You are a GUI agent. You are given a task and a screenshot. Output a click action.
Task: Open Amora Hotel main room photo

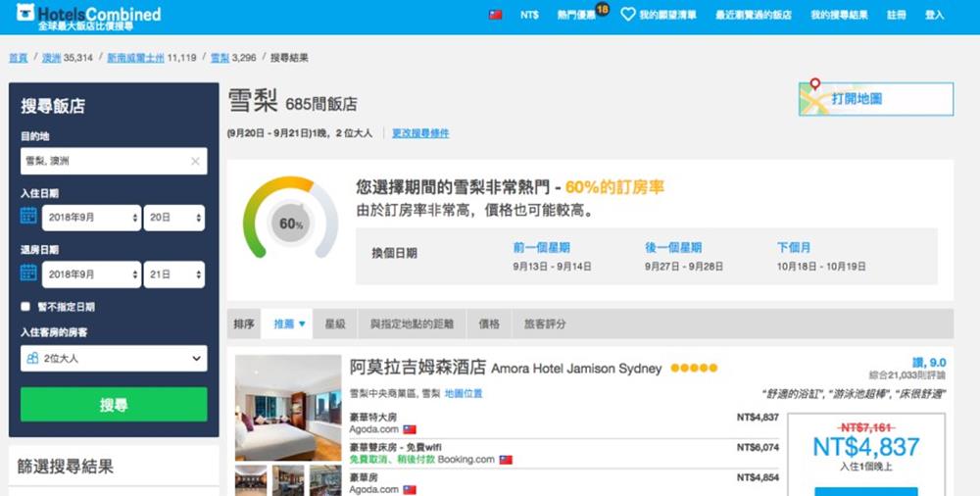tap(288, 408)
